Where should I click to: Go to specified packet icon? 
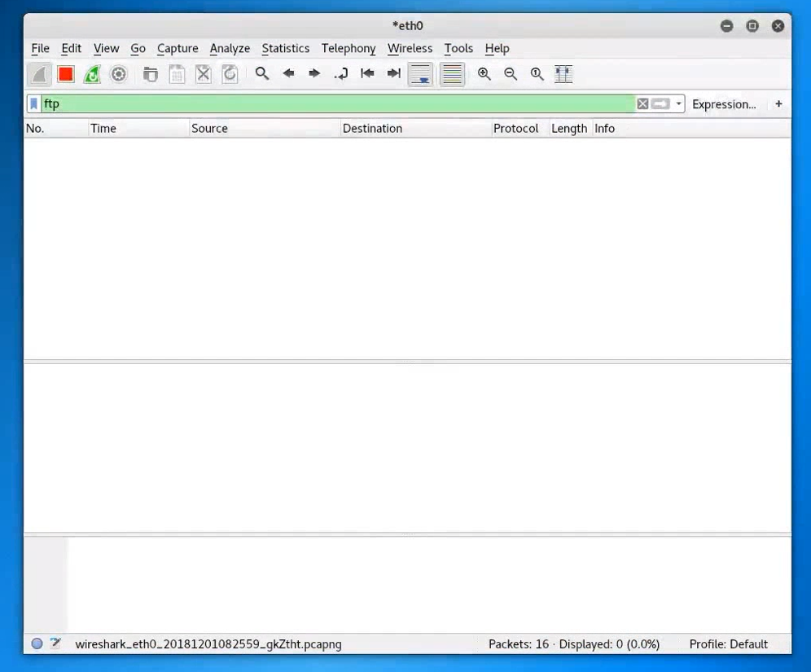tap(341, 74)
